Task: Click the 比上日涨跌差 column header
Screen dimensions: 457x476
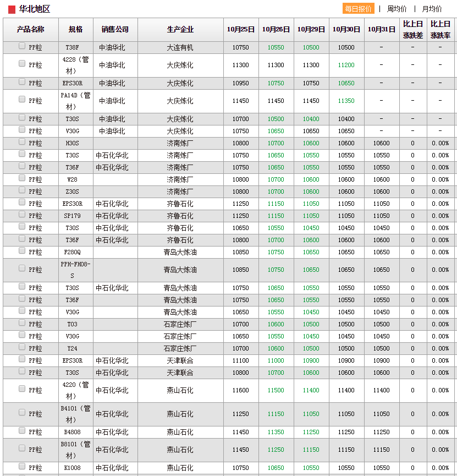Action: (413, 30)
